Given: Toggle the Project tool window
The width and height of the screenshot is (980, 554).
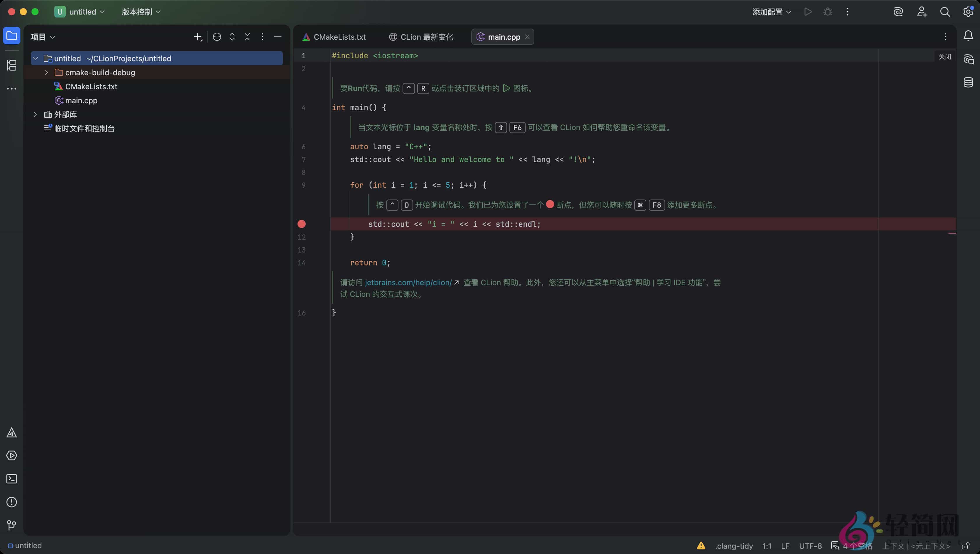Looking at the screenshot, I should (11, 35).
